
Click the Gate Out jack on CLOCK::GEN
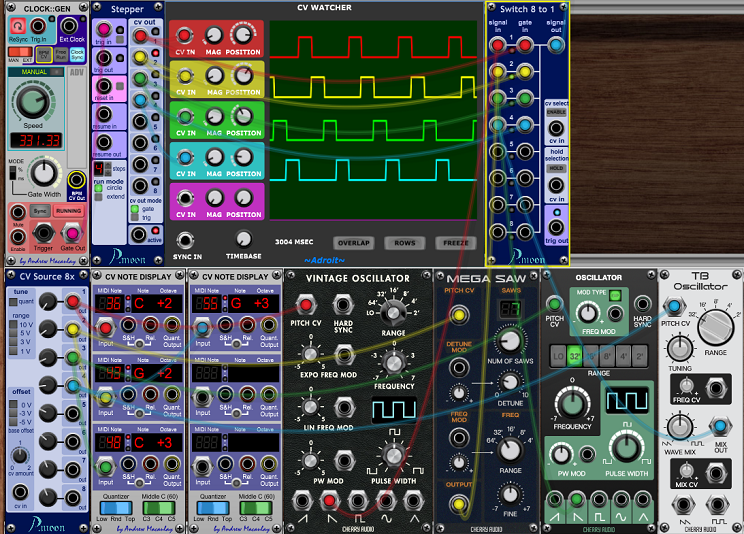[72, 233]
